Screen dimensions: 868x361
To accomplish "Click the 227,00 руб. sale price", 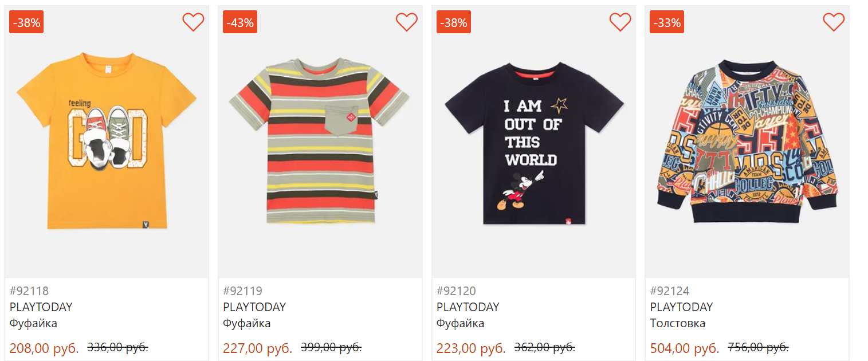I will pos(258,348).
